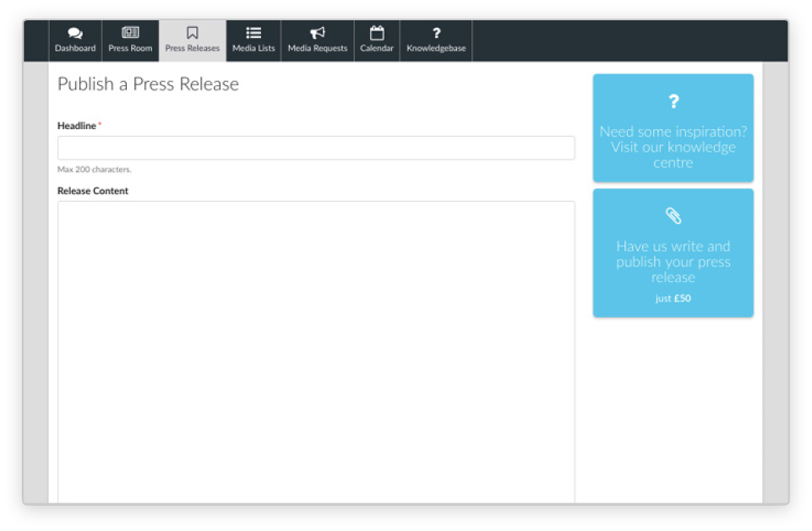Open the Knowledgebase tab
The width and height of the screenshot is (812, 531).
(436, 41)
